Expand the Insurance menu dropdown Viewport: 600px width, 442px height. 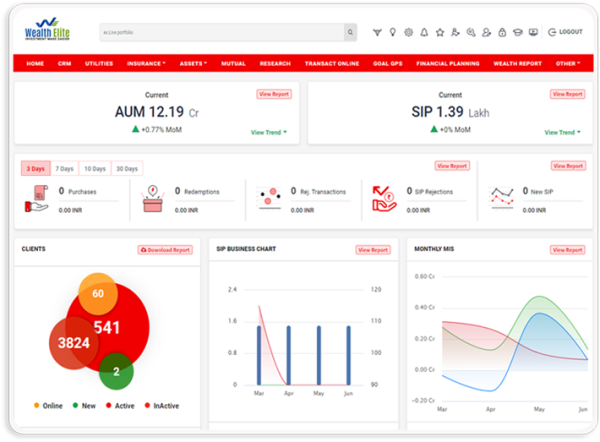tap(146, 63)
